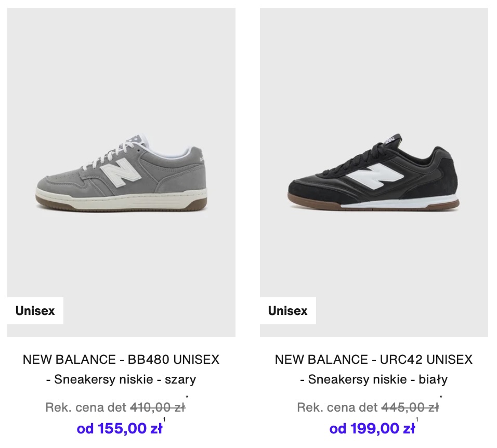Screen dimensions: 497x448
Task: Click the Unisex badge on the black sneaker
Action: tap(288, 311)
